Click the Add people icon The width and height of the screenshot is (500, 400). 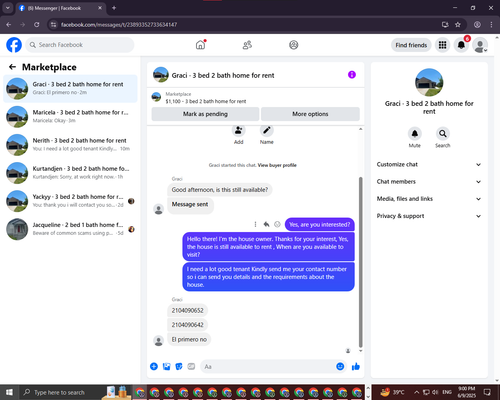point(238,131)
